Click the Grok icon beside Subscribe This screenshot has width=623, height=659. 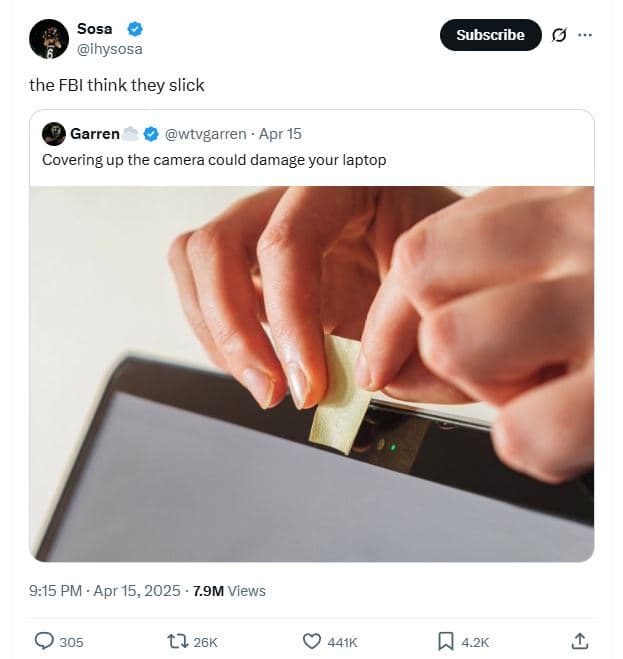[559, 35]
